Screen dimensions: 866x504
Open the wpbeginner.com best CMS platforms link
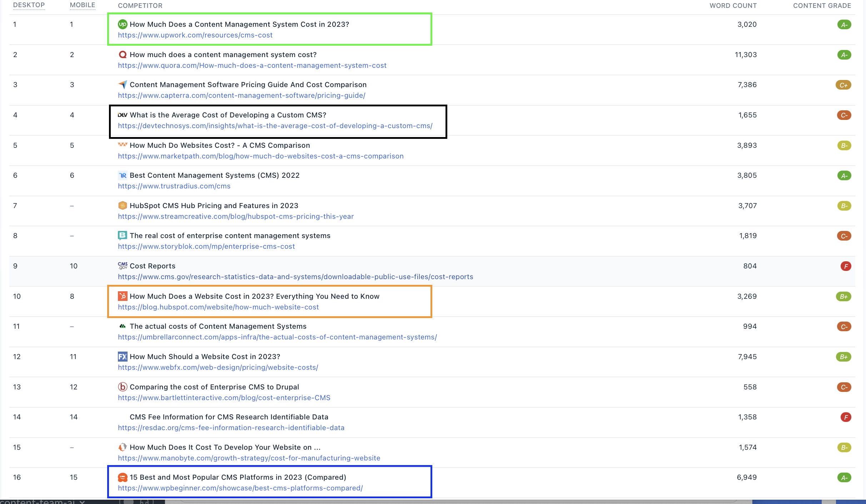click(240, 488)
